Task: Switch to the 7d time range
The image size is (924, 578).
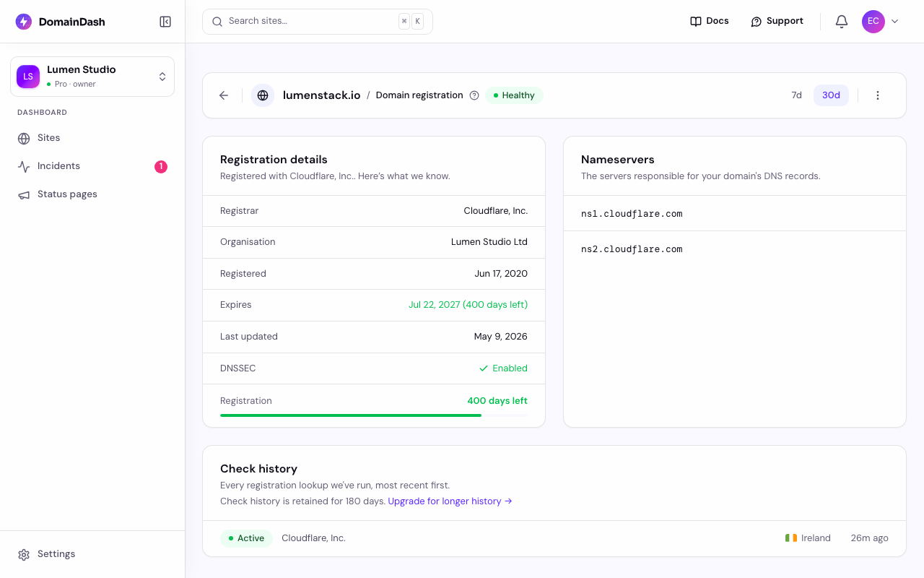Action: (797, 95)
